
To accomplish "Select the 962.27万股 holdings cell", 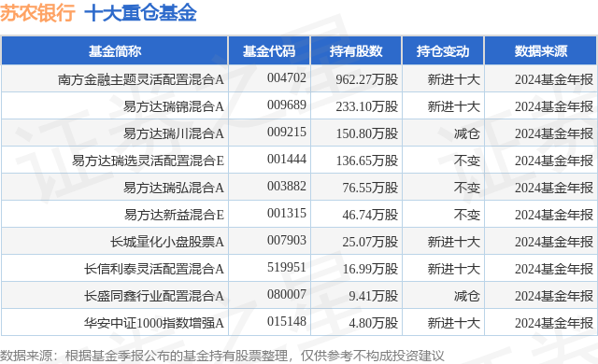I will click(367, 79).
